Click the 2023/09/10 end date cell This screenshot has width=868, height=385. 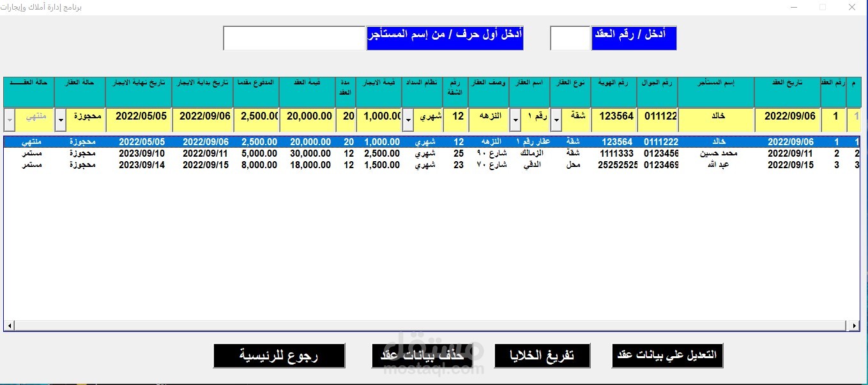coord(142,153)
